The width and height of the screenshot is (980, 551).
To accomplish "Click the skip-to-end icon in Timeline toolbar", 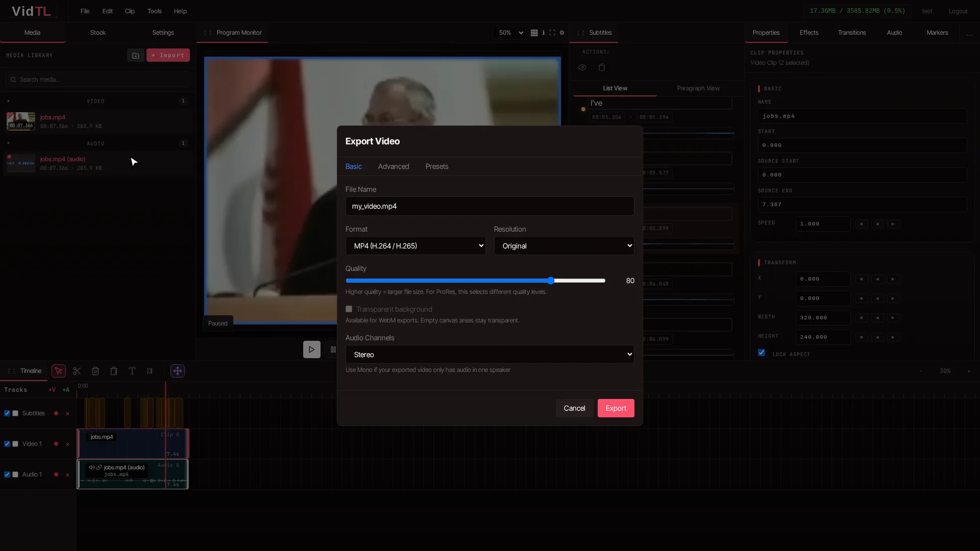I will pos(150,371).
